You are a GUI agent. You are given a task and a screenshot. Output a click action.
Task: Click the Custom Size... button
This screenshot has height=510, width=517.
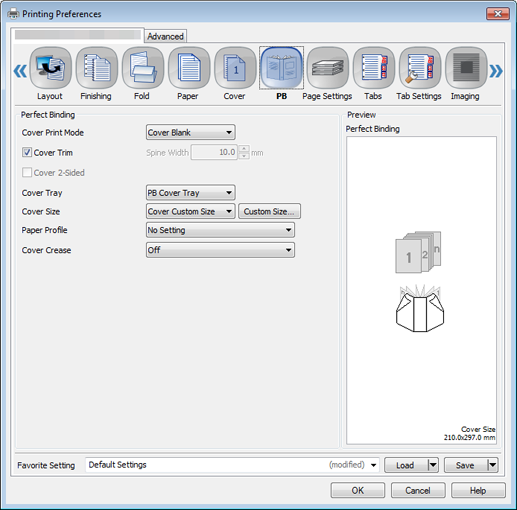(269, 211)
